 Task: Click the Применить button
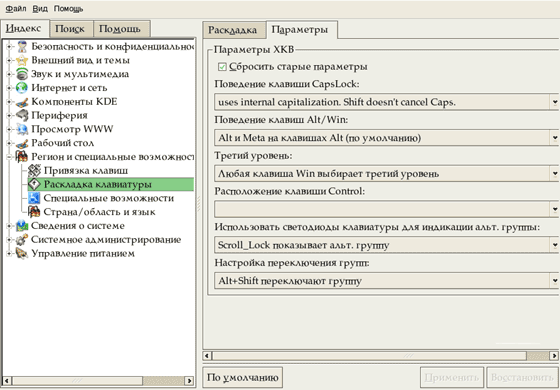pos(452,377)
